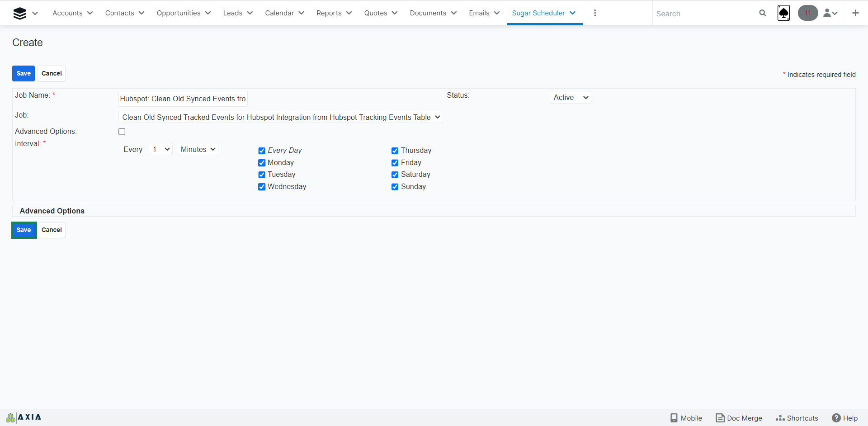Open the Opportunities module tab
The height and width of the screenshot is (426, 868).
(179, 13)
